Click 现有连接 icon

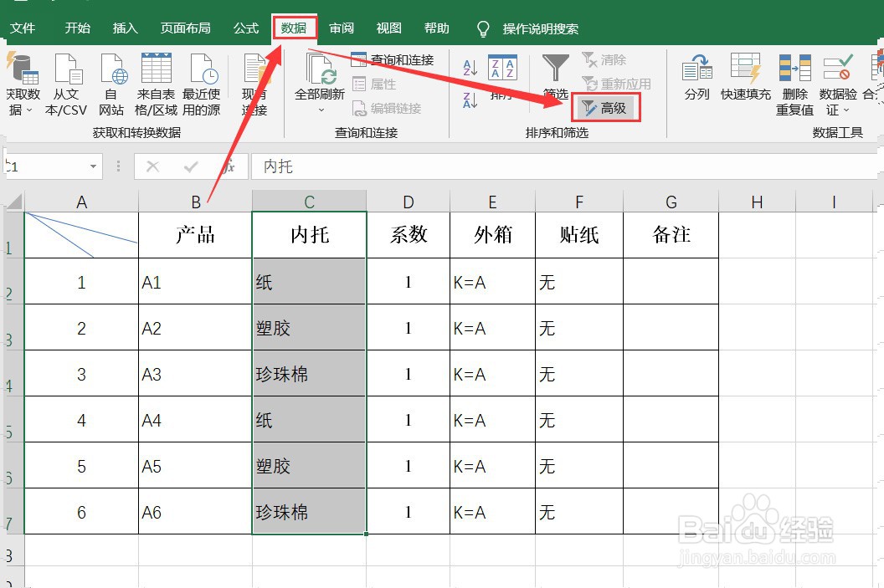click(x=256, y=69)
